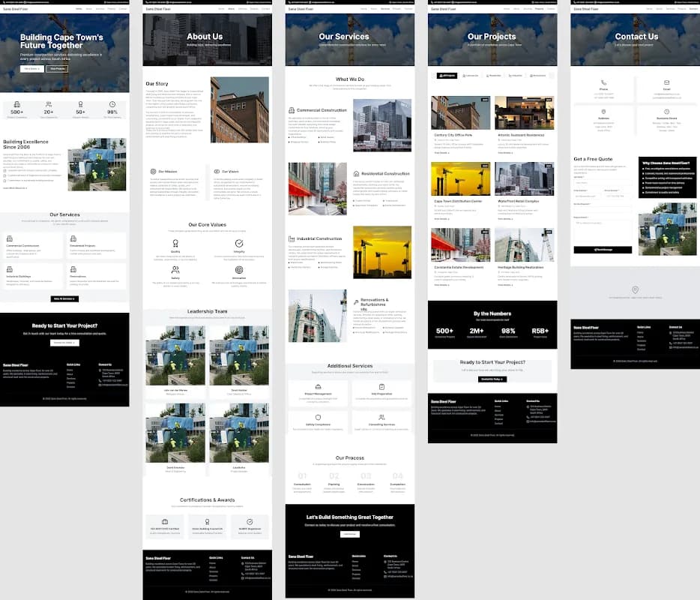Click Commercial Construction card icon on Home page

(x=10, y=238)
